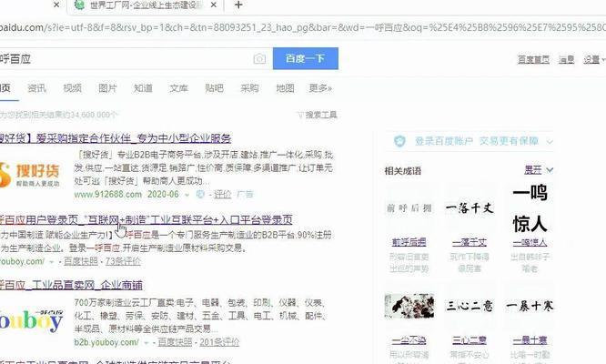Image resolution: width=606 pixels, height=364 pixels.
Task: Open 消息 link at top right
Action: pos(566,59)
